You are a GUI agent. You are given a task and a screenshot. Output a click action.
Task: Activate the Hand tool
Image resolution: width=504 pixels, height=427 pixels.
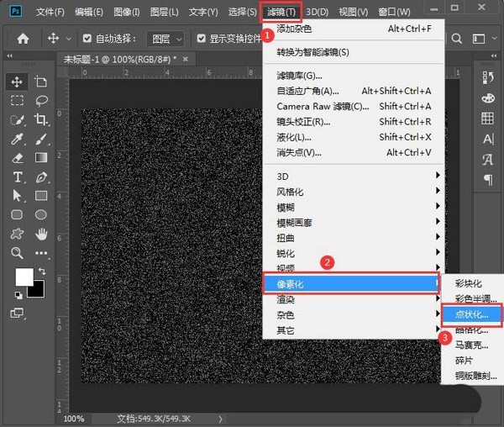point(40,234)
